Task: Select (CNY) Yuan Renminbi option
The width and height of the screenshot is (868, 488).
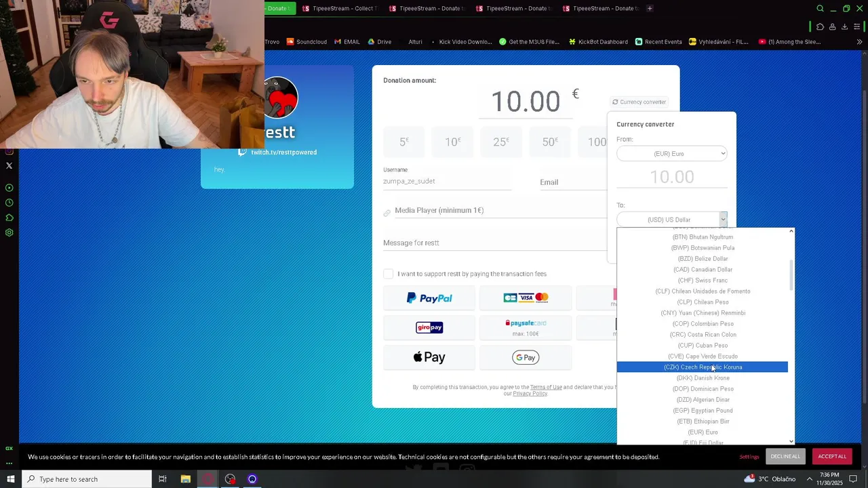Action: click(x=703, y=313)
